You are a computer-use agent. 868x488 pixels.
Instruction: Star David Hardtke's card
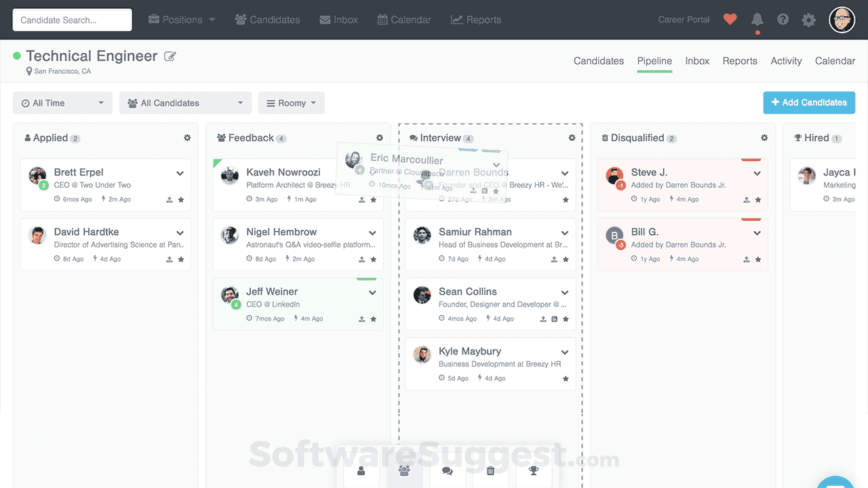pos(181,260)
